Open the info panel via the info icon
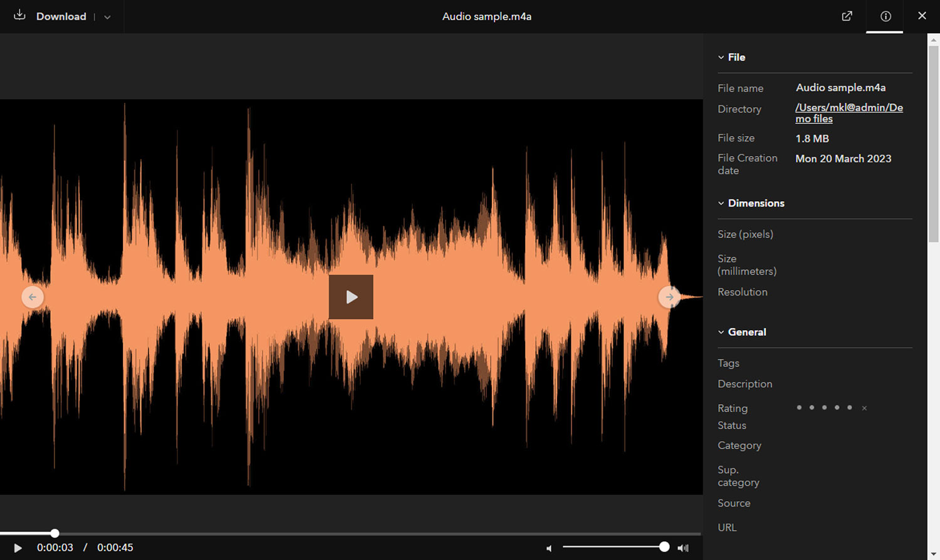Screen dimensions: 940x560 [x=884, y=16]
